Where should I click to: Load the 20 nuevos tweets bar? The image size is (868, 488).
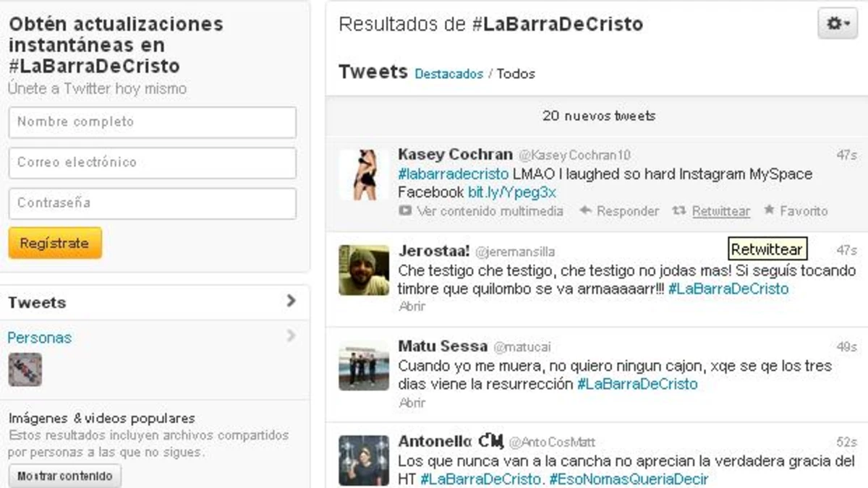coord(598,116)
